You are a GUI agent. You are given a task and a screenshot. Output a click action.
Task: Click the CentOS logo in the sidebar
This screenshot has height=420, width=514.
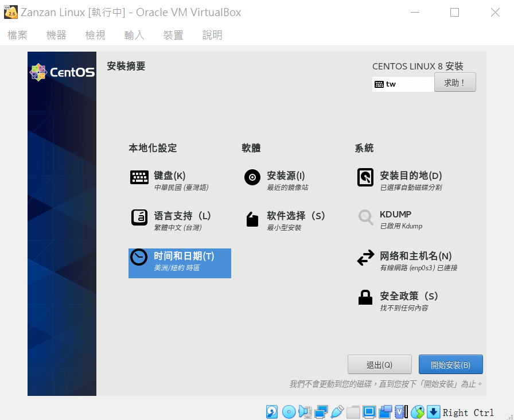tap(62, 72)
